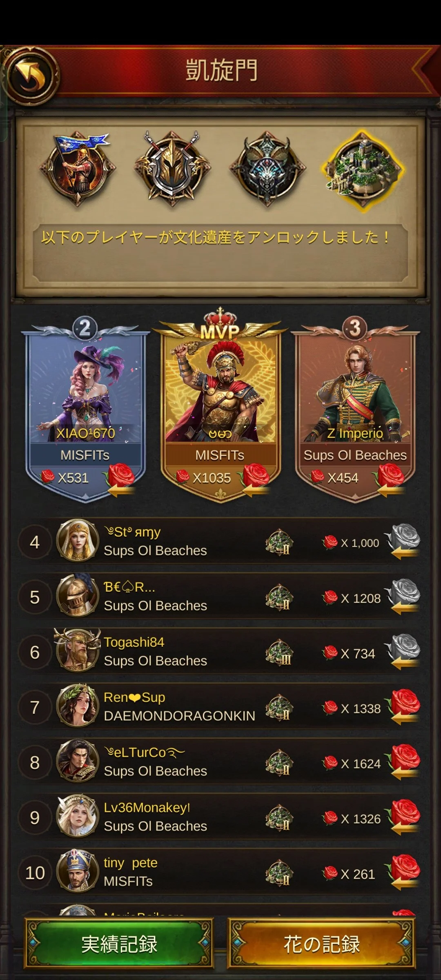The width and height of the screenshot is (441, 980).
Task: Open the 実績記録 achievements tab
Action: (x=119, y=944)
